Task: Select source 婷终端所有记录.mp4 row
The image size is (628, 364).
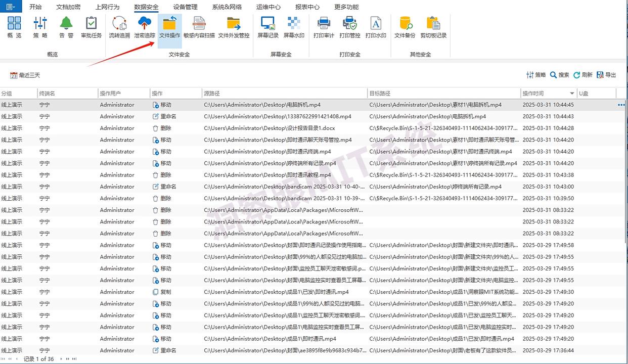Action: (313, 163)
